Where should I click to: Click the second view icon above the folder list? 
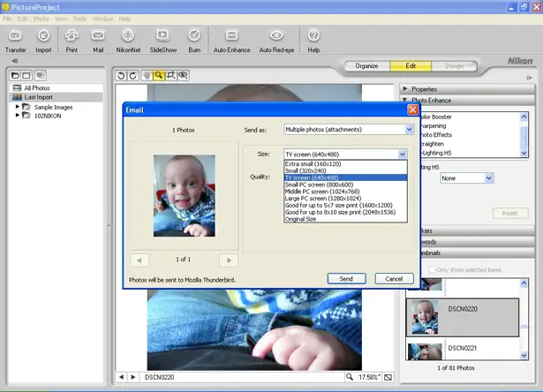click(x=26, y=75)
